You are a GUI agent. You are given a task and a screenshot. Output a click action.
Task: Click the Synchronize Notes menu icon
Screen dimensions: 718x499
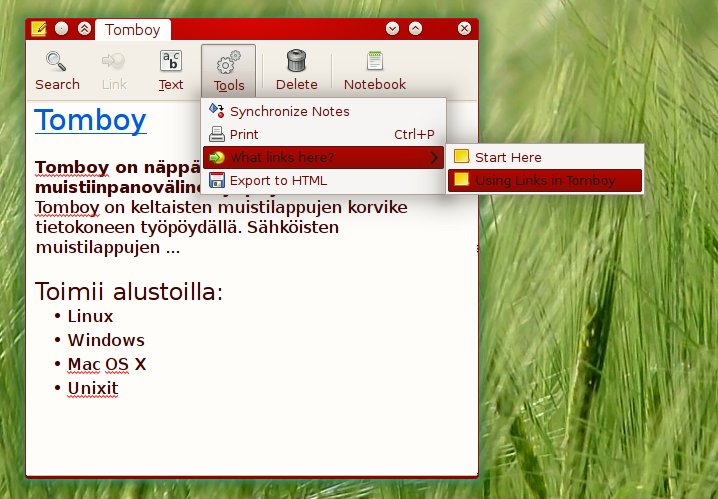coord(217,111)
